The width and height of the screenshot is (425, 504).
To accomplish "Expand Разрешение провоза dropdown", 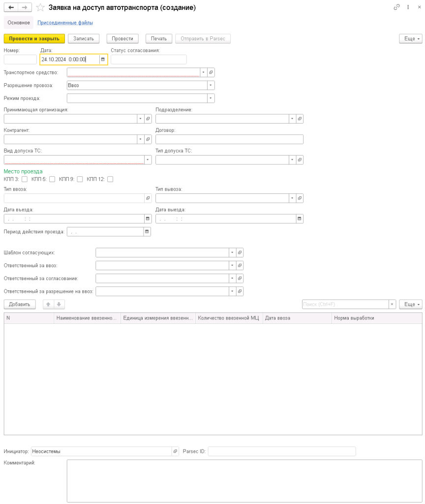I will [x=211, y=86].
